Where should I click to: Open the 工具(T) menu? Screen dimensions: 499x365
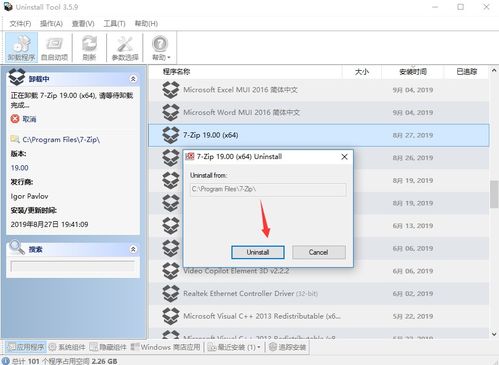(114, 23)
